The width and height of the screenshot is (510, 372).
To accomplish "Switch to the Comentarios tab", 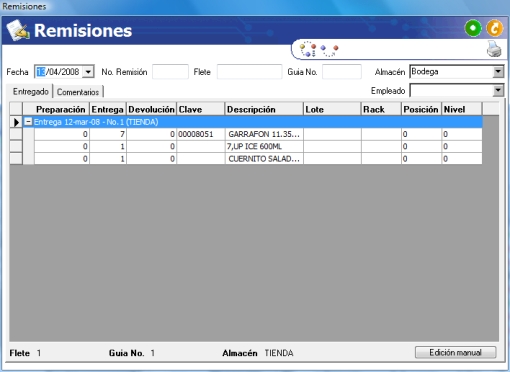I will [78, 92].
